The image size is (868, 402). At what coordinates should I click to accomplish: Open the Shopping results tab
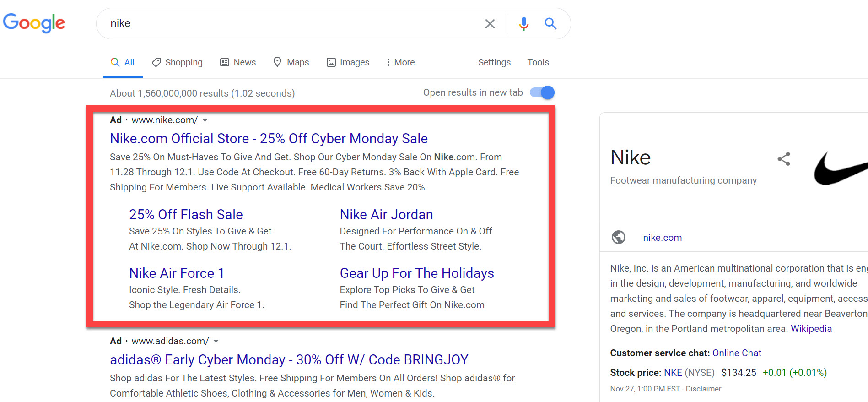pyautogui.click(x=178, y=62)
